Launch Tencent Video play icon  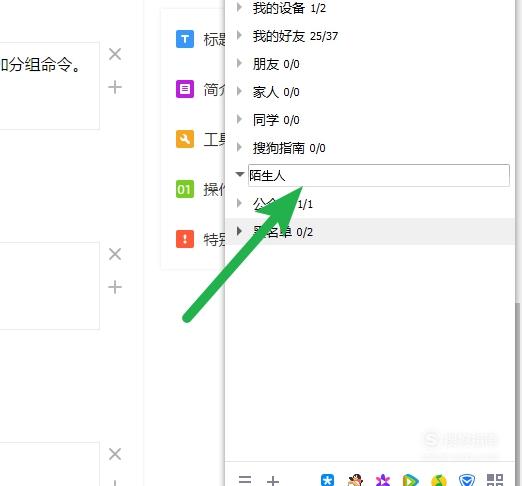pyautogui.click(x=410, y=480)
